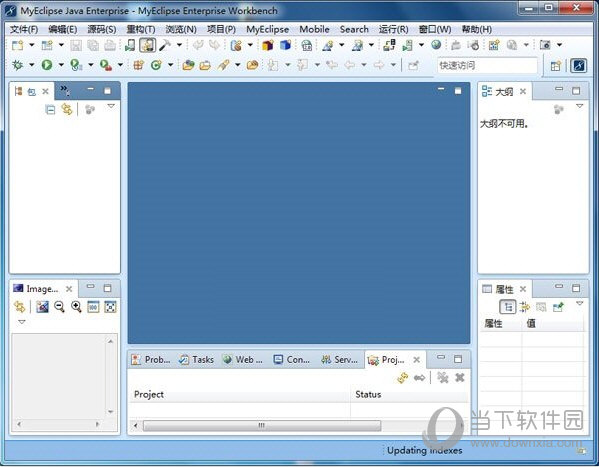Open the 源码(S) menu

(102, 29)
